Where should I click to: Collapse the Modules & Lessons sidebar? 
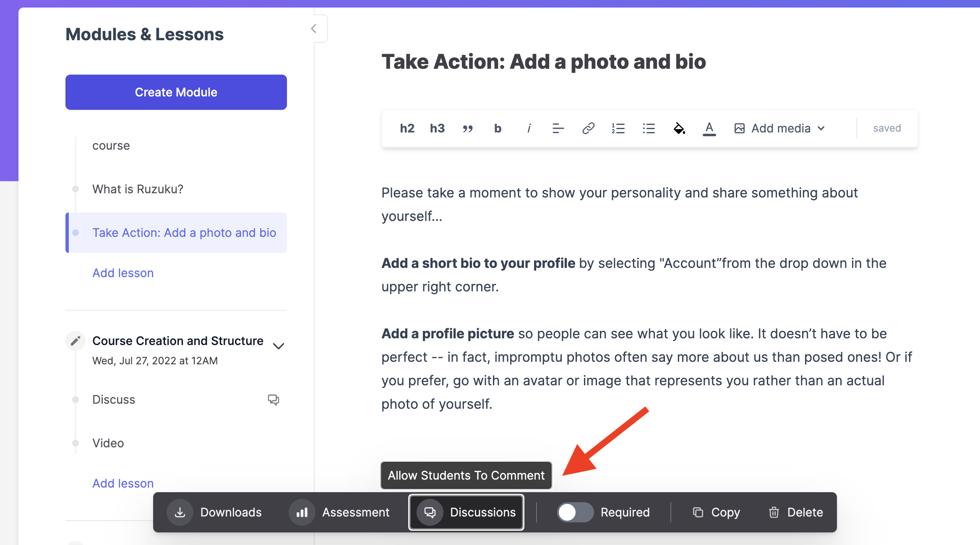(314, 29)
